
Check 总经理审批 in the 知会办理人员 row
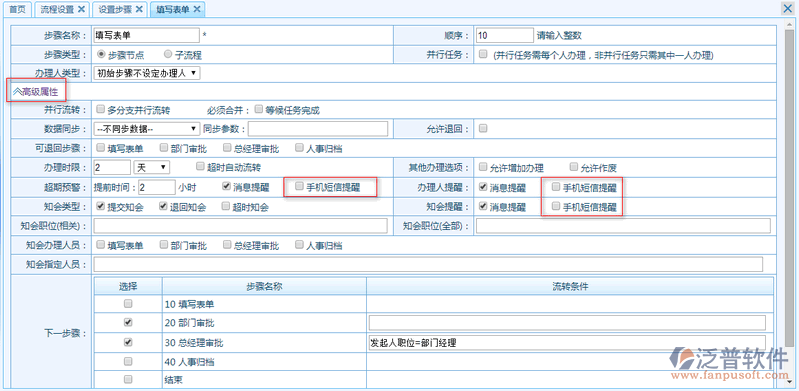coord(227,245)
